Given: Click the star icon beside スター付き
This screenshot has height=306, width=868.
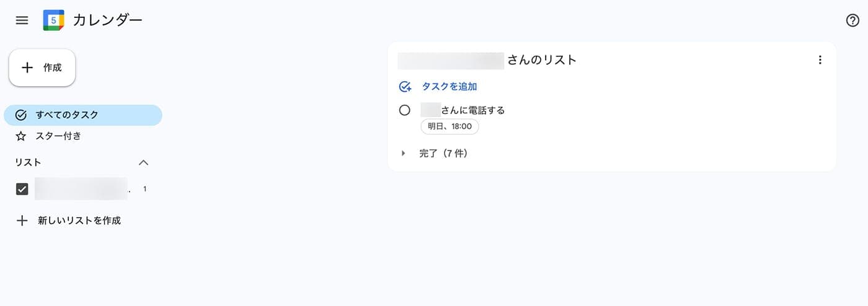Looking at the screenshot, I should click(21, 136).
